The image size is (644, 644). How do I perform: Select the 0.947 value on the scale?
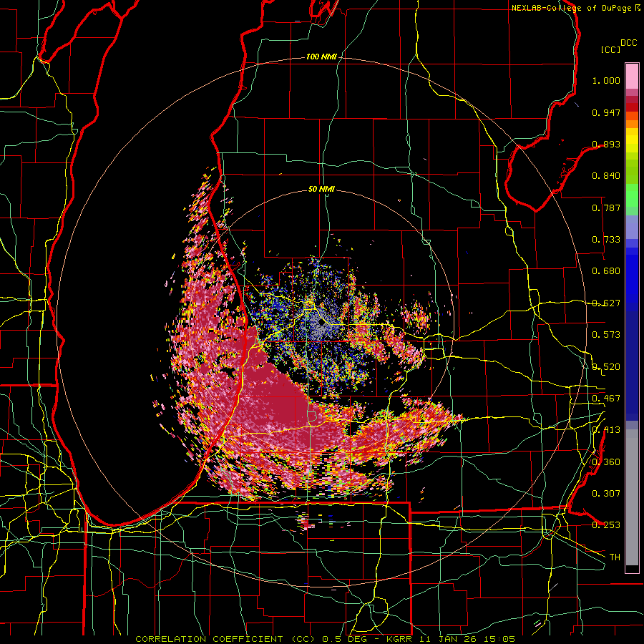point(606,112)
